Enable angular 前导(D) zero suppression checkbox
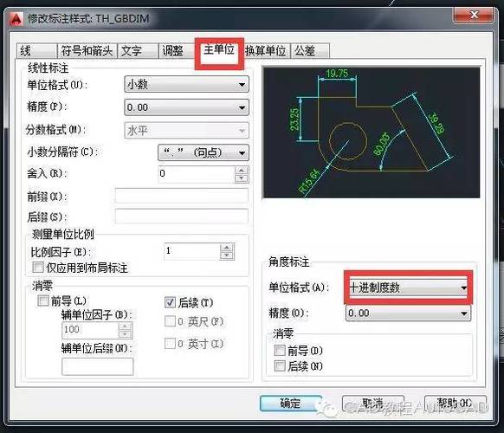Viewport: 504px width, 433px height. pos(280,351)
